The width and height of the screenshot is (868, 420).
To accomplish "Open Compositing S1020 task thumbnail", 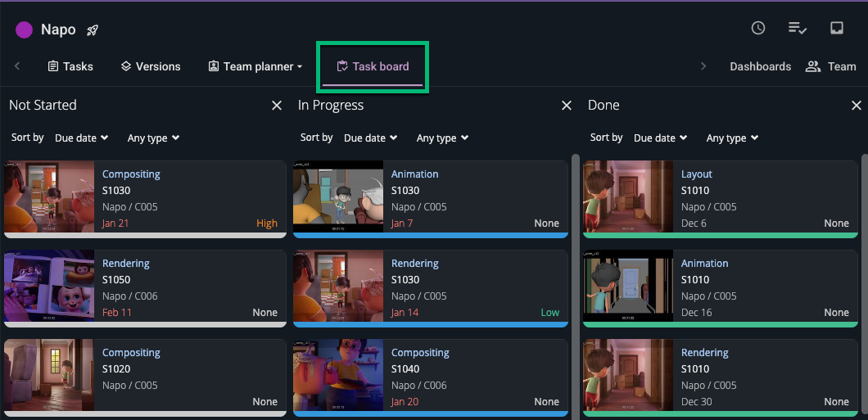I will coord(49,375).
